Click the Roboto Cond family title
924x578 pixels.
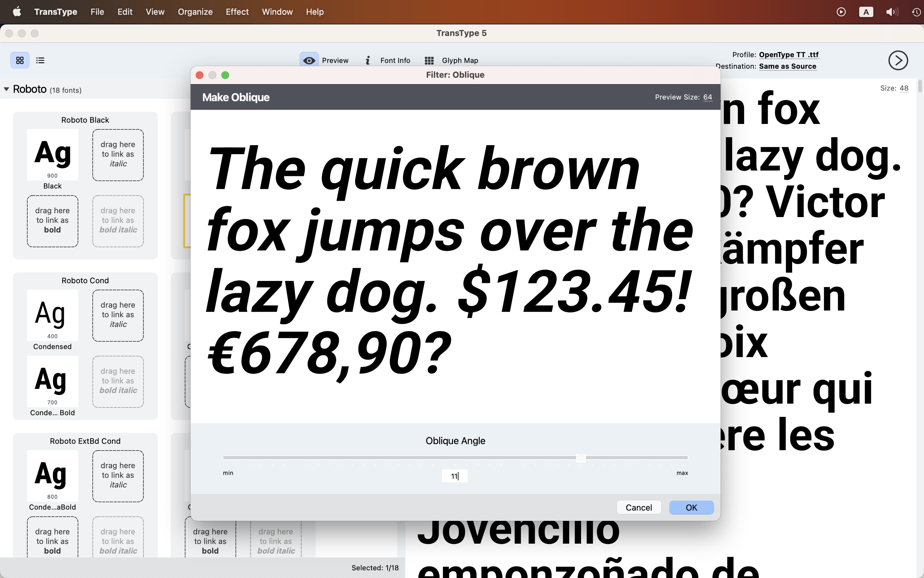click(x=85, y=281)
